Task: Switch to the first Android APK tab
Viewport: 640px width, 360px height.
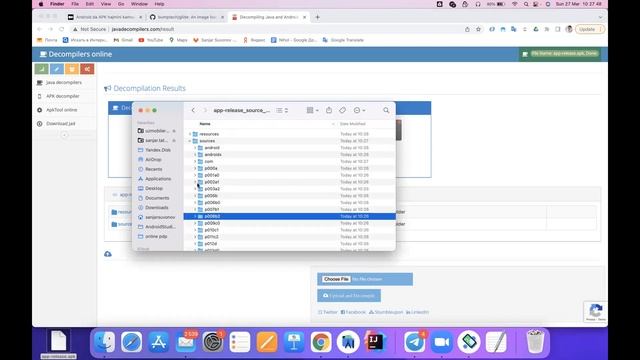Action: click(106, 17)
